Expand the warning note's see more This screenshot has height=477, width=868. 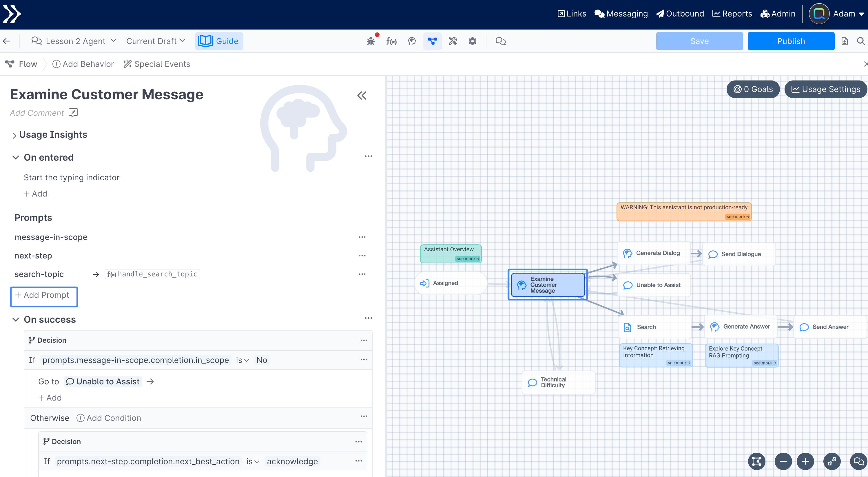[738, 217]
